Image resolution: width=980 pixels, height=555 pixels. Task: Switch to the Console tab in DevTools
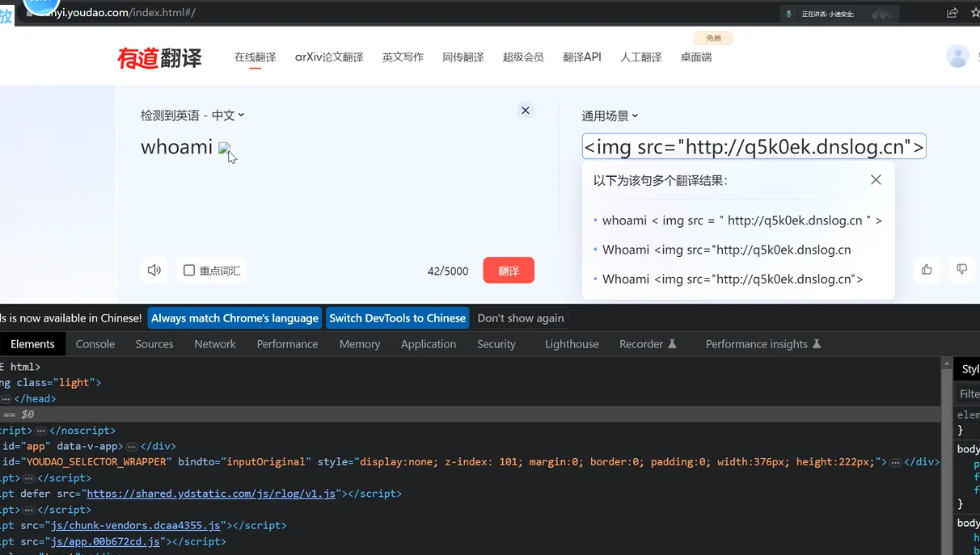[x=95, y=344]
